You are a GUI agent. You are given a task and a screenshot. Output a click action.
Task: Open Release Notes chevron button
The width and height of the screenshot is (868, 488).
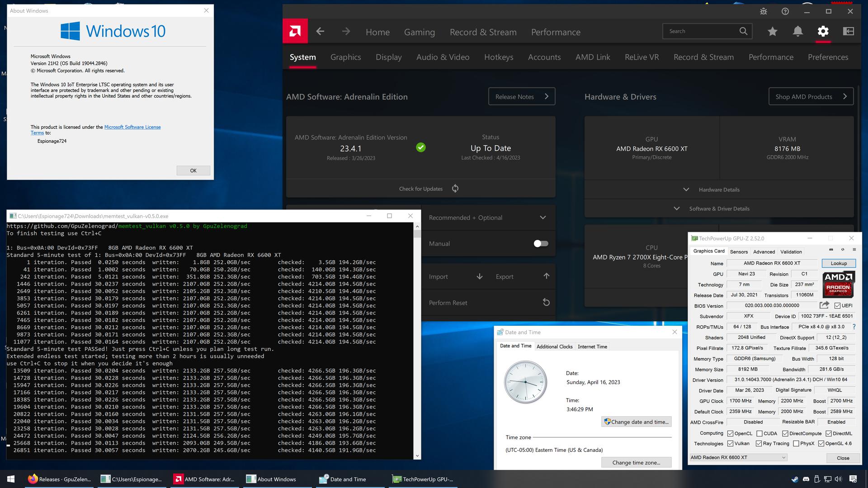pyautogui.click(x=522, y=96)
